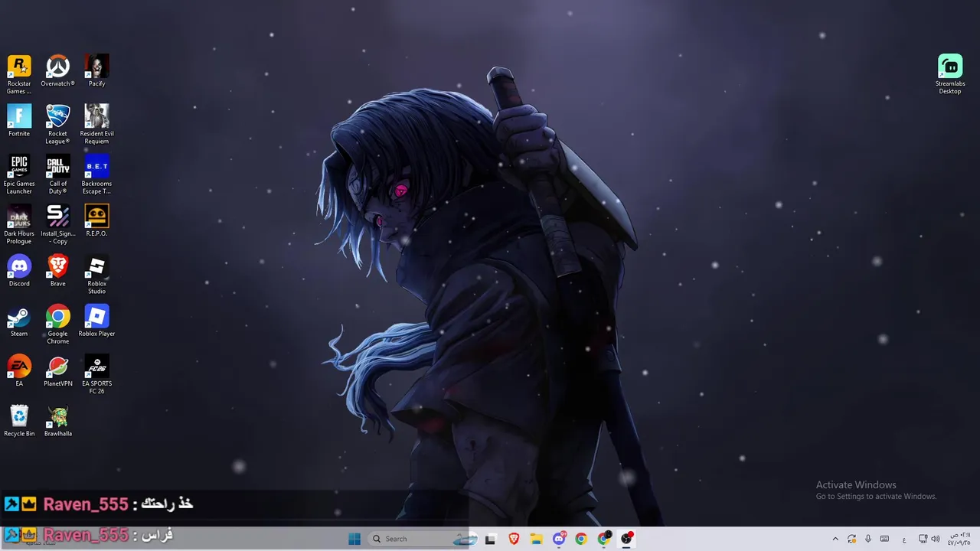Select the Discord desktop shortcut
Viewport: 980px width, 551px height.
(19, 271)
